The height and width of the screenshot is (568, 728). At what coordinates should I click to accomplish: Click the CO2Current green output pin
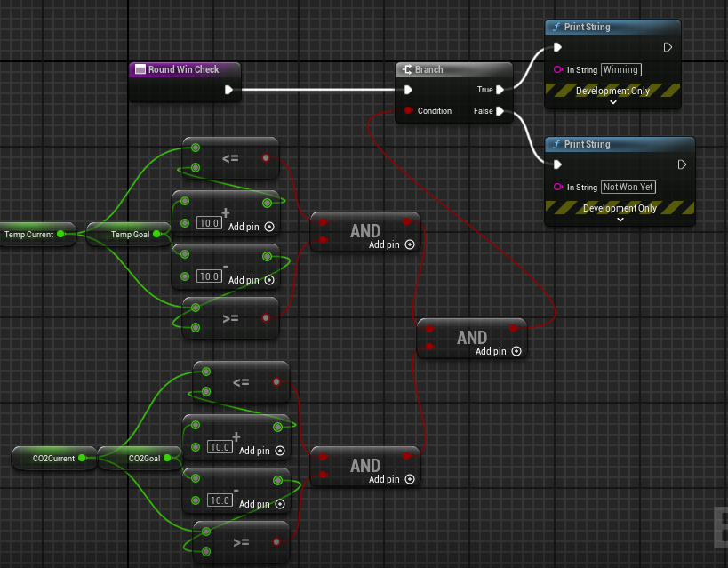click(x=82, y=459)
